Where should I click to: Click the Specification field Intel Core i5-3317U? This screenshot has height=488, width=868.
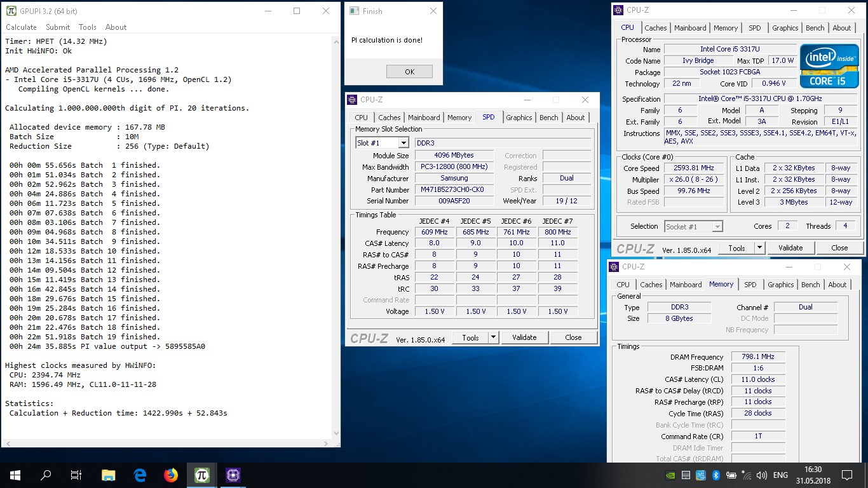[761, 99]
